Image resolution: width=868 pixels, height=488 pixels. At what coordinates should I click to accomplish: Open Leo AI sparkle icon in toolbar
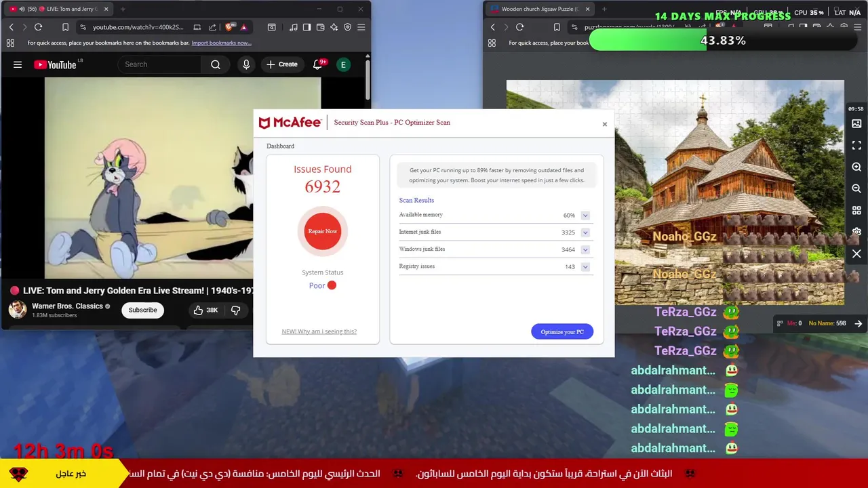pyautogui.click(x=334, y=27)
